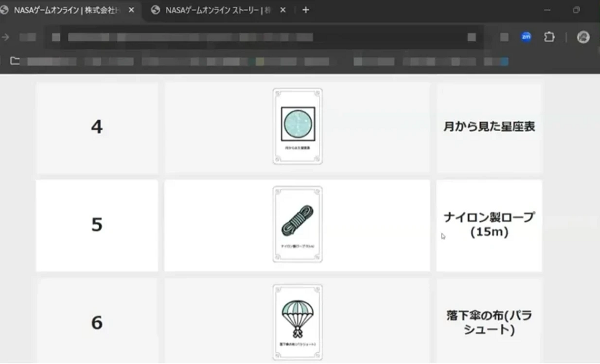Viewport: 600px width, 364px height.
Task: Click the 月から見た星座表 label
Action: [489, 126]
